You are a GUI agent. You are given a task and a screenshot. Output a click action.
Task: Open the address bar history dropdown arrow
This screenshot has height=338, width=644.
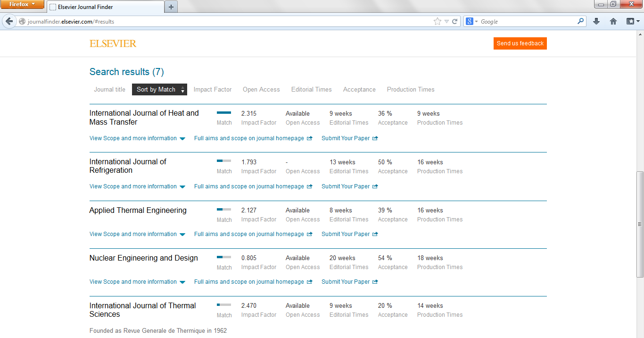(x=446, y=21)
